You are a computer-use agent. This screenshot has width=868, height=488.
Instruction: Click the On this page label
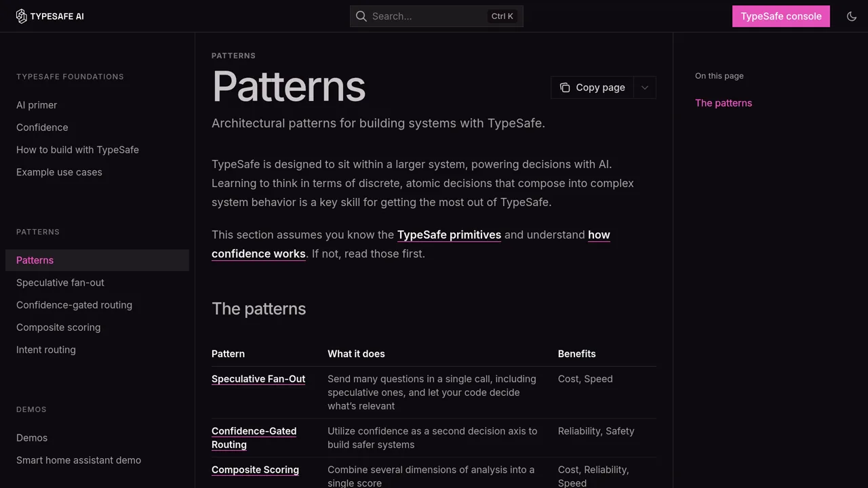(719, 76)
